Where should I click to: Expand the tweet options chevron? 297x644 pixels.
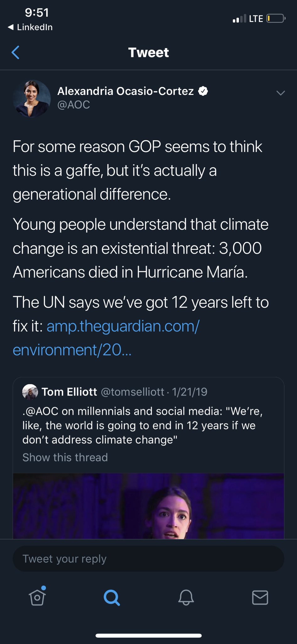[x=280, y=93]
